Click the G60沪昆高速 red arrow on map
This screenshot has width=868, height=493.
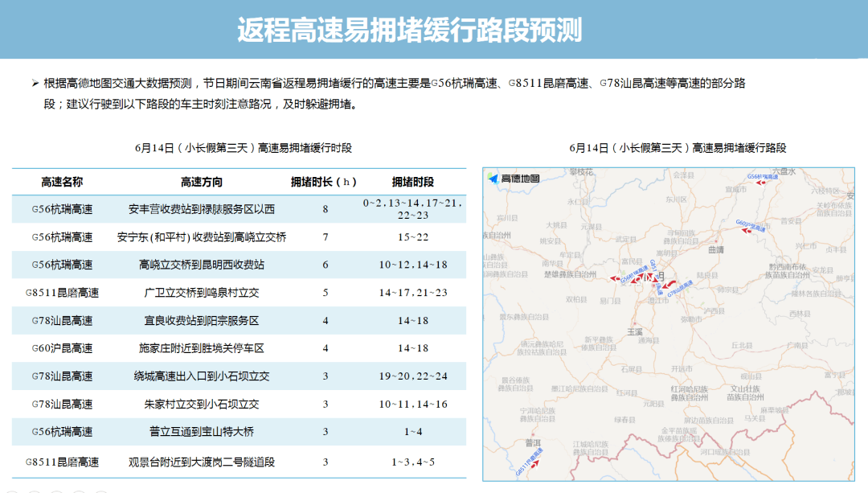tap(747, 231)
